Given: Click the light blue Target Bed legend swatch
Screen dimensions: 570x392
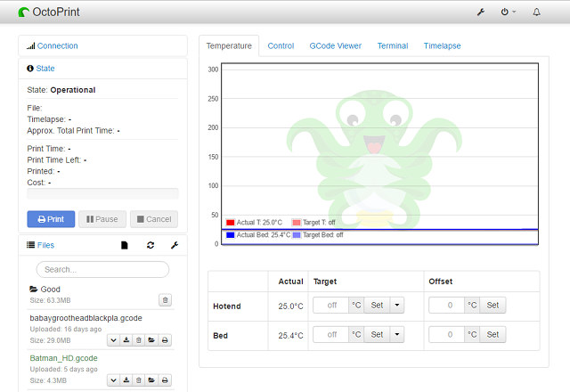Looking at the screenshot, I should (x=297, y=235).
